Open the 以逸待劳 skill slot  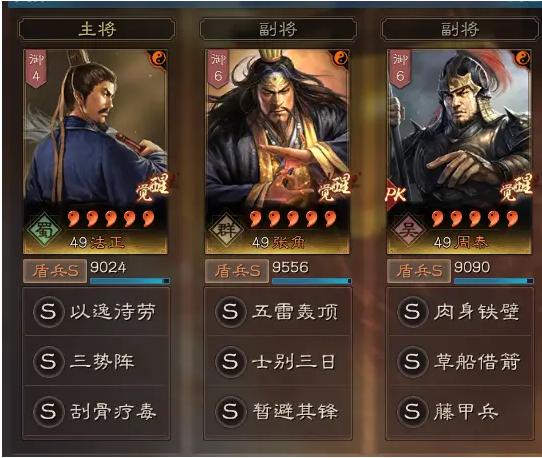[96, 312]
